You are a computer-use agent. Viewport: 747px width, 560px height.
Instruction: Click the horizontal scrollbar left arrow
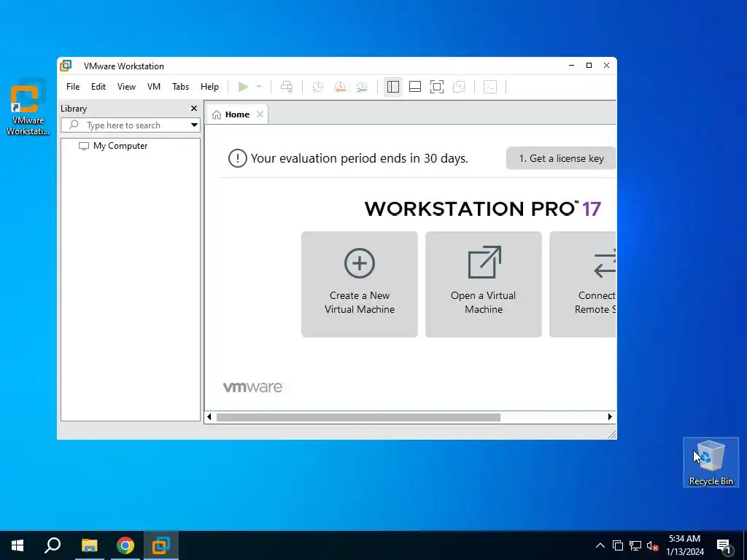click(209, 417)
